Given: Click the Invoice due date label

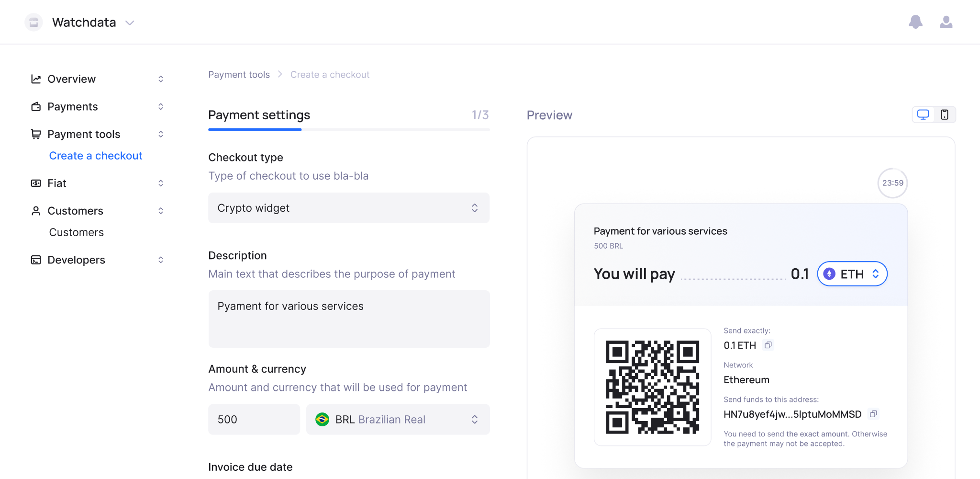Looking at the screenshot, I should (250, 467).
